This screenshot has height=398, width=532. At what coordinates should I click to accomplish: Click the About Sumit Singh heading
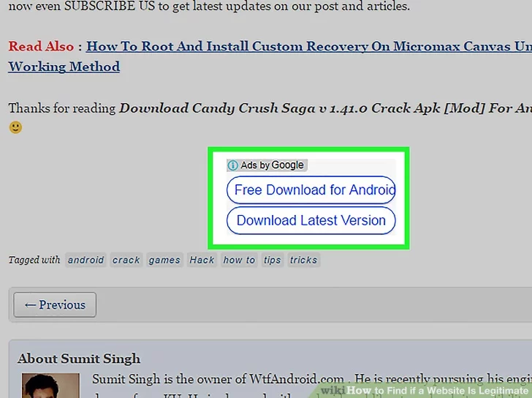pos(79,358)
